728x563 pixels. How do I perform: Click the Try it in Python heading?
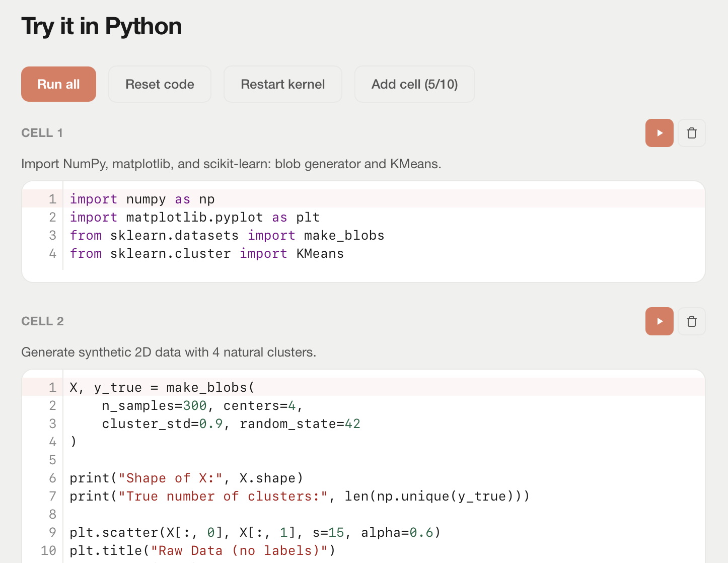point(101,27)
